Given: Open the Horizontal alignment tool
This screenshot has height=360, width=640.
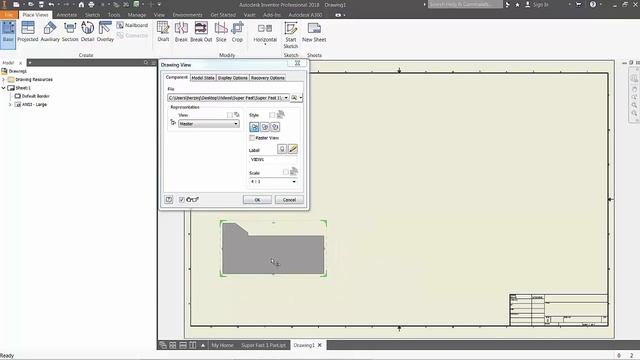Looking at the screenshot, I should click(265, 32).
